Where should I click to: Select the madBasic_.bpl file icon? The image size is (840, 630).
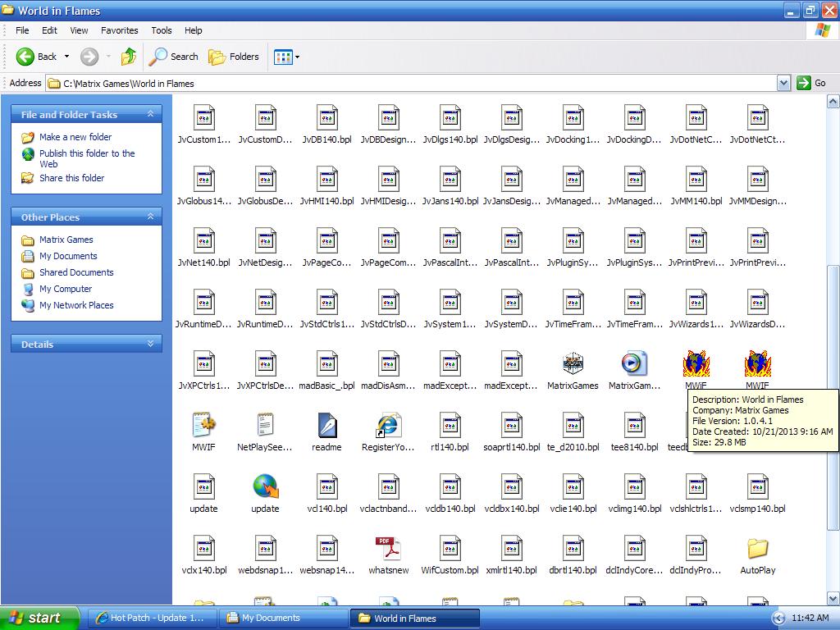click(x=326, y=363)
